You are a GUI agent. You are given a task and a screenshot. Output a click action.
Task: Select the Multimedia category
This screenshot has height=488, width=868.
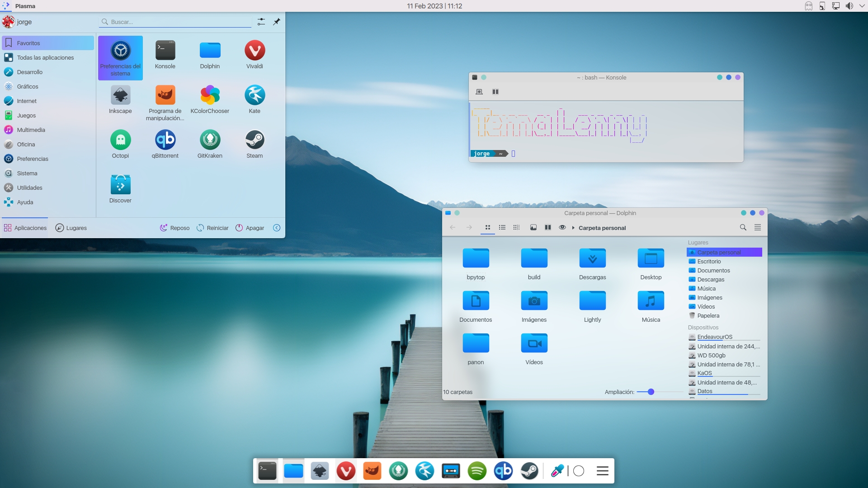pos(31,130)
